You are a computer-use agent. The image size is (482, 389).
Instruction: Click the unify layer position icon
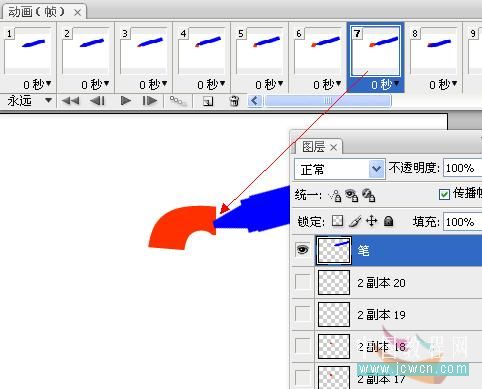[x=335, y=196]
